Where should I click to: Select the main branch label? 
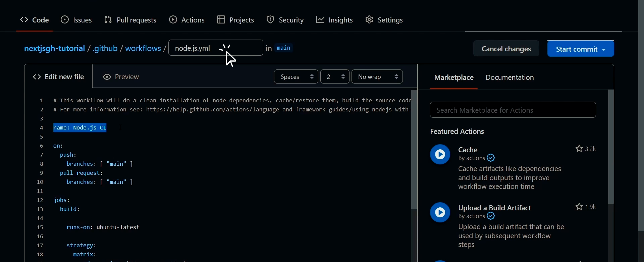tap(284, 48)
